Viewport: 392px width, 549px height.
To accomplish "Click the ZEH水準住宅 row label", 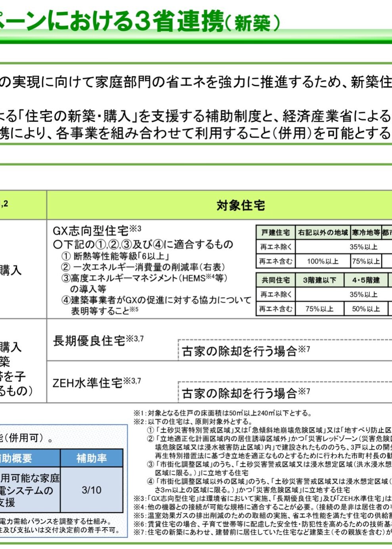I will click(88, 383).
